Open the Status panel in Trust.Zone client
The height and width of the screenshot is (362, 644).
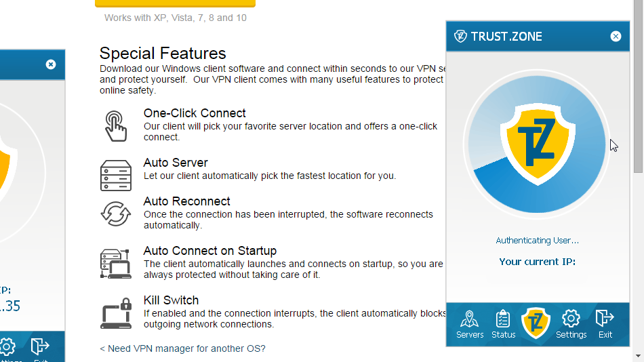[503, 323]
